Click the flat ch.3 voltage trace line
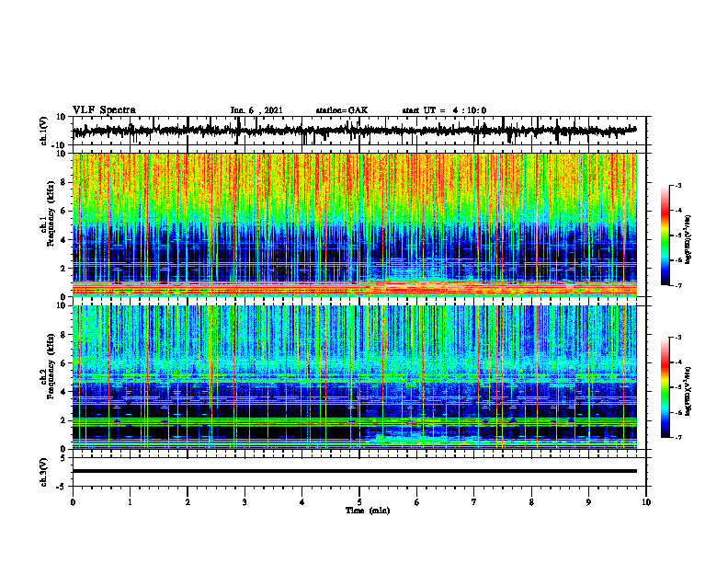The width and height of the screenshot is (728, 563). [354, 471]
